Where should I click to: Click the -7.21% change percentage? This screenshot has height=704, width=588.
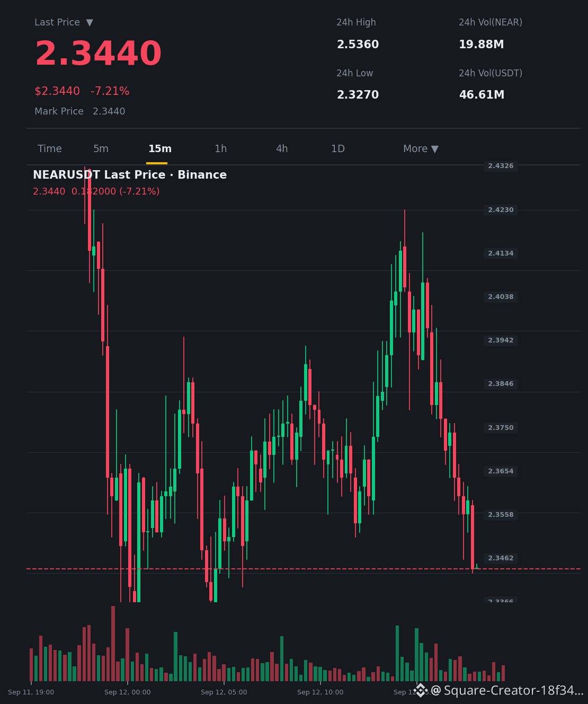click(x=110, y=91)
